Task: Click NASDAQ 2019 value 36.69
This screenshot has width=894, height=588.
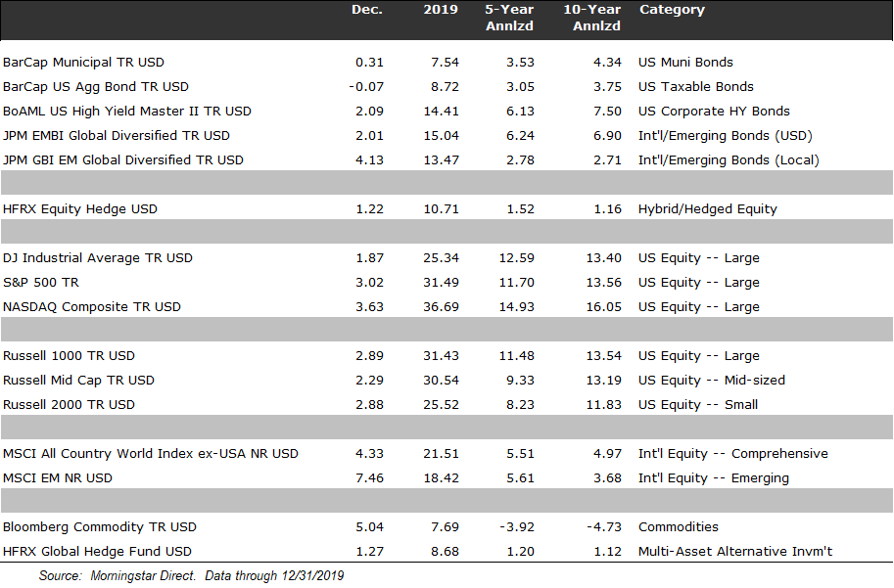Action: (x=441, y=307)
